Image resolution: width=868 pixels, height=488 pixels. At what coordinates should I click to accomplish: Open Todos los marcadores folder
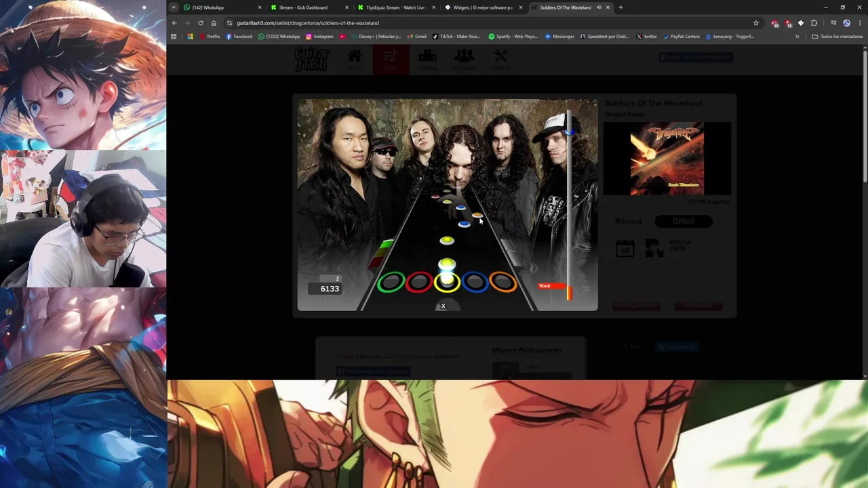tap(837, 37)
